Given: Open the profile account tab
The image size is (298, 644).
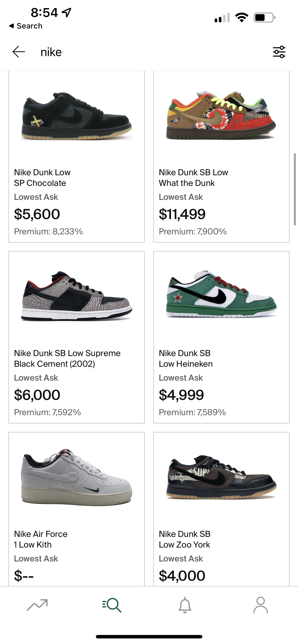Looking at the screenshot, I should [x=260, y=605].
